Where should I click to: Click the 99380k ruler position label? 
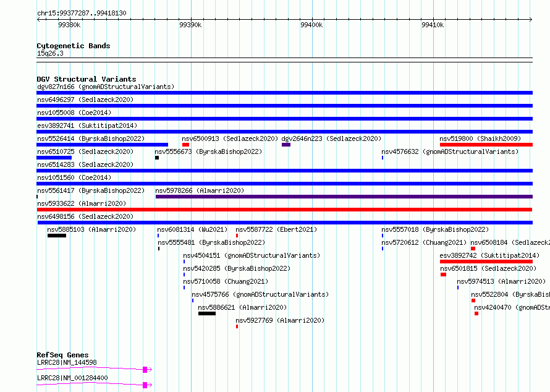(x=69, y=25)
